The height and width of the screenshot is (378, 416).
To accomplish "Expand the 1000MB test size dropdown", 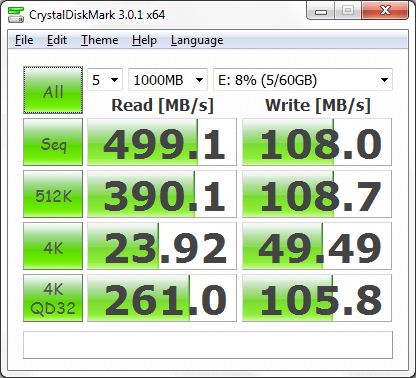I will coord(168,80).
